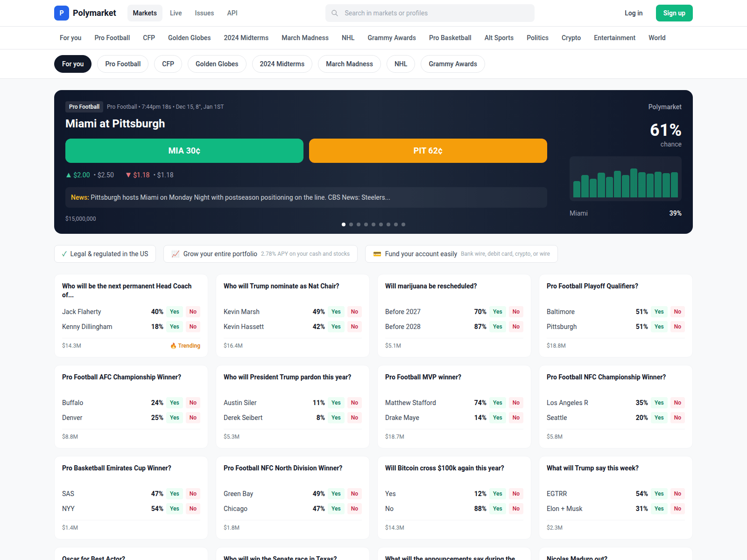The image size is (747, 560).
Task: Select the March Madness pill filter
Action: tap(349, 64)
